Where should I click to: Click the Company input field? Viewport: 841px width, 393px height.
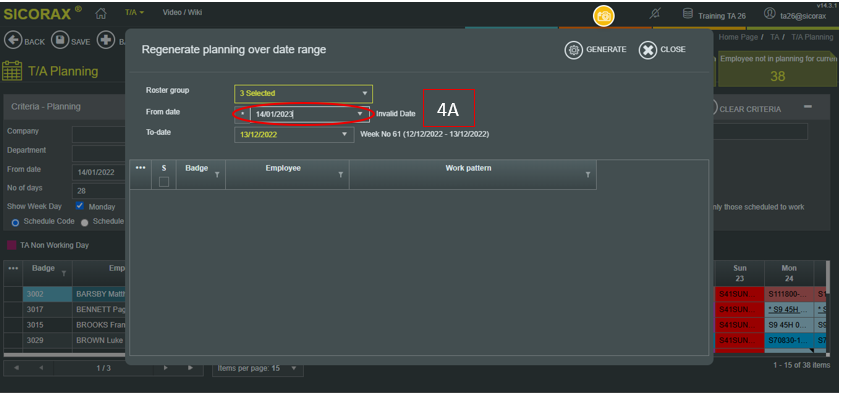coord(99,134)
